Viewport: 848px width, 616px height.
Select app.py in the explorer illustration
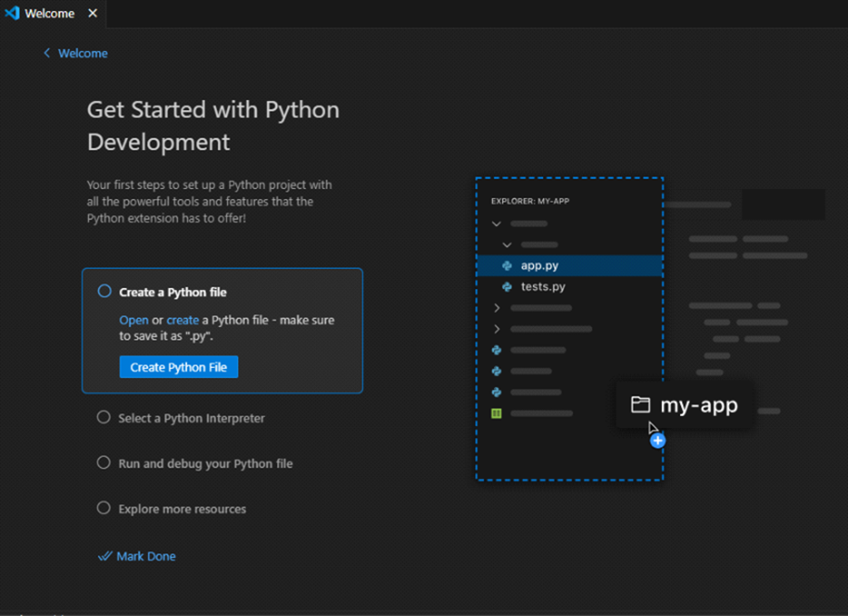pyautogui.click(x=539, y=266)
